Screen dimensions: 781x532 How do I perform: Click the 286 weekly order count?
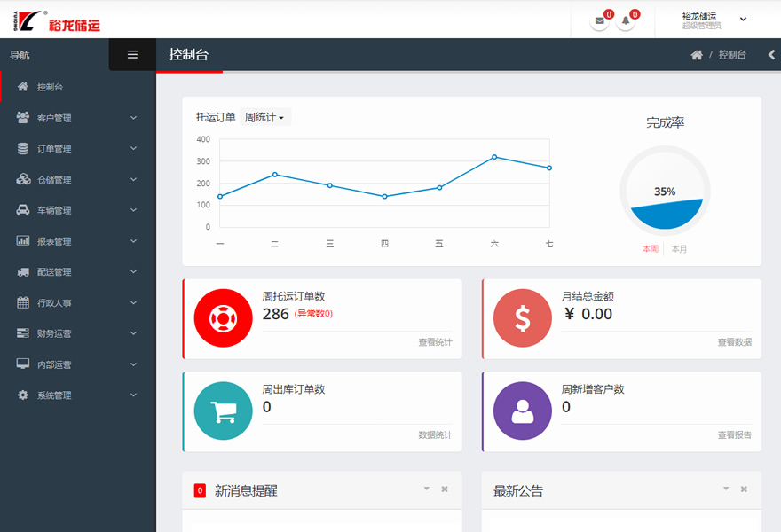click(275, 314)
